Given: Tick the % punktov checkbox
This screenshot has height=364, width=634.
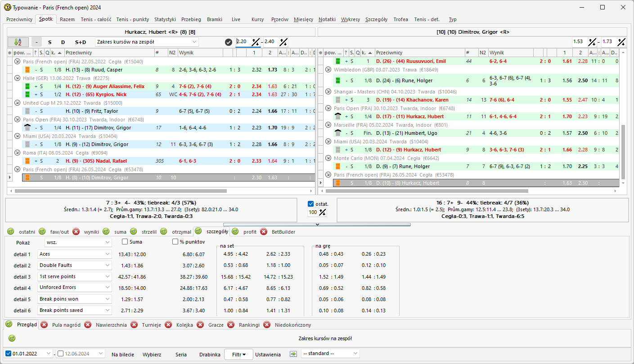Looking at the screenshot, I should pos(175,242).
